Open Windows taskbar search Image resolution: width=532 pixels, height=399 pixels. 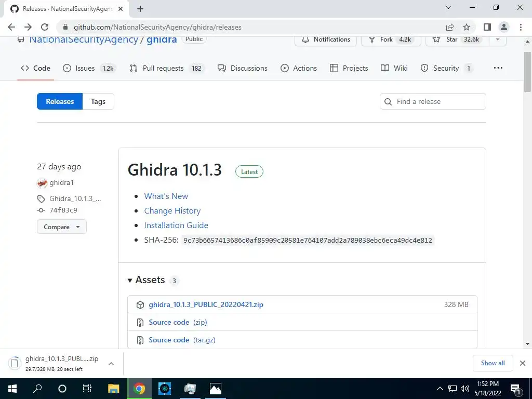click(x=37, y=389)
